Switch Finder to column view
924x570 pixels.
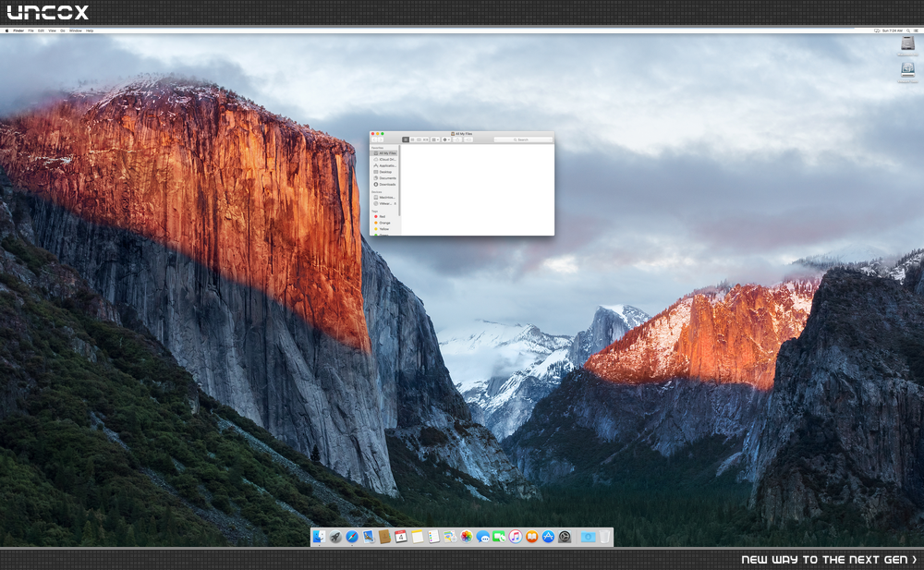[x=419, y=139]
